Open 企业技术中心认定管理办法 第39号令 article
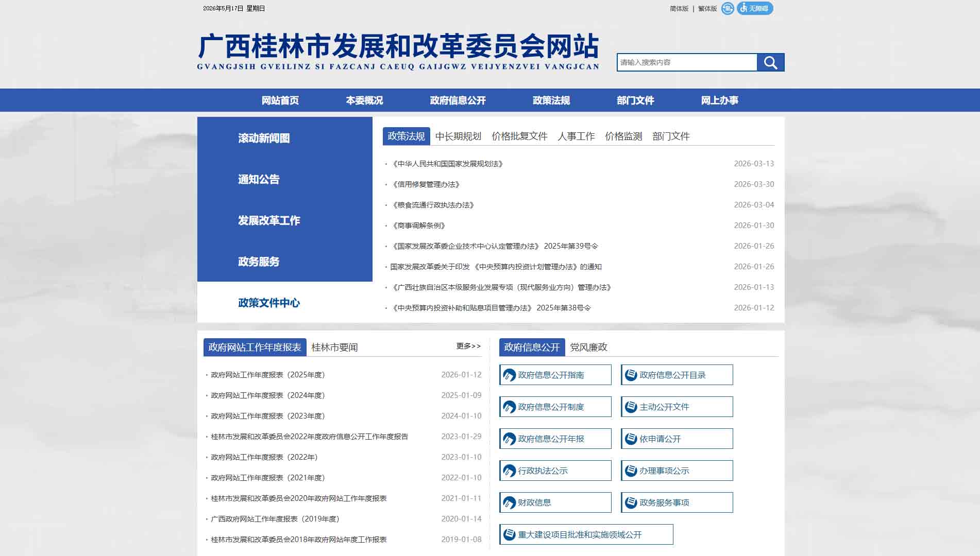 pos(494,246)
